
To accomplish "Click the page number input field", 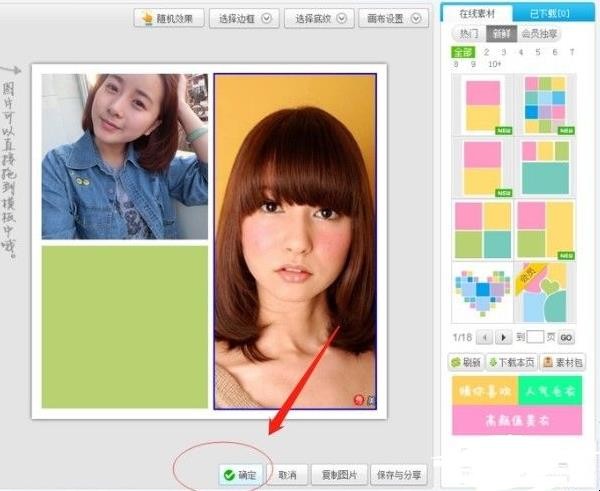I will (x=535, y=337).
